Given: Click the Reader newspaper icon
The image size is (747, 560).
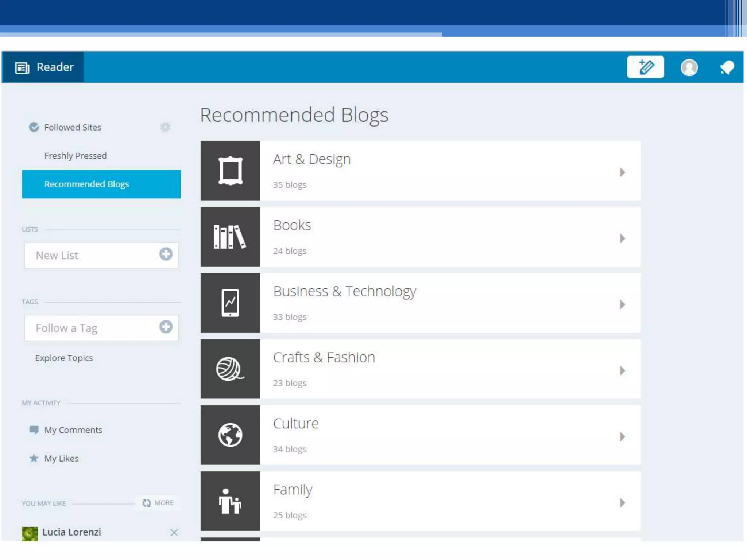Looking at the screenshot, I should [22, 68].
